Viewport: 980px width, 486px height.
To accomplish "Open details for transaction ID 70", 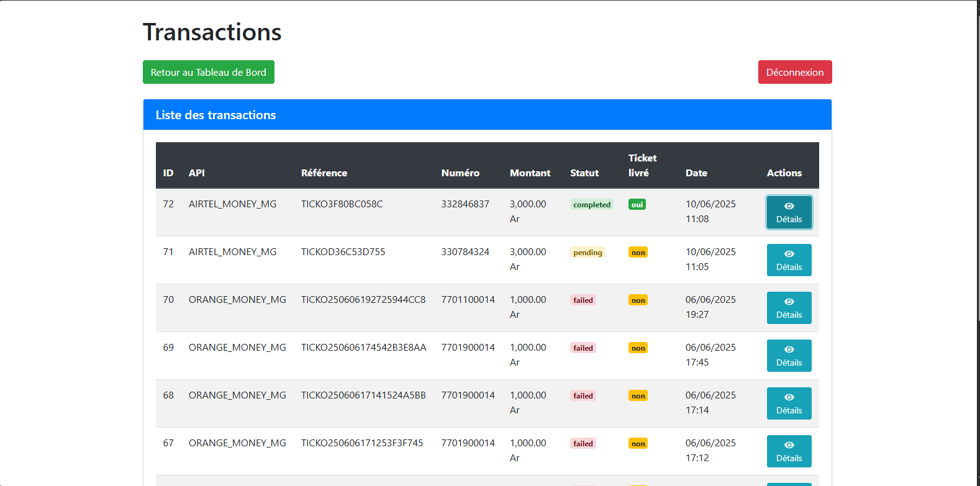I will [x=789, y=308].
